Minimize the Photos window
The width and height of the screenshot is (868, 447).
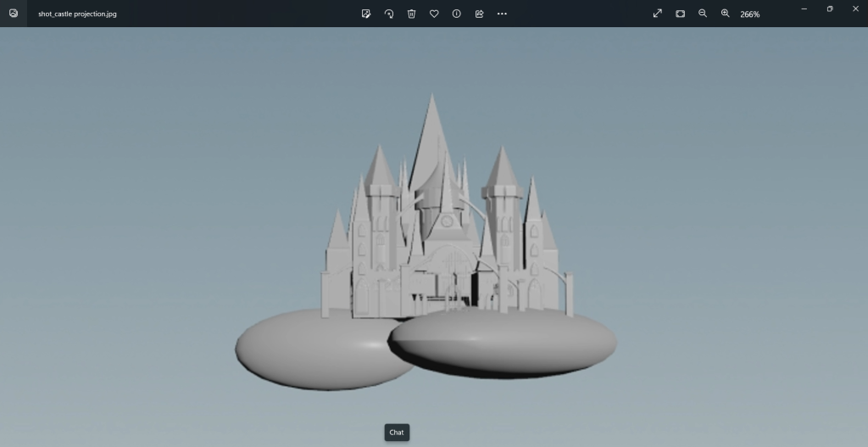point(804,8)
